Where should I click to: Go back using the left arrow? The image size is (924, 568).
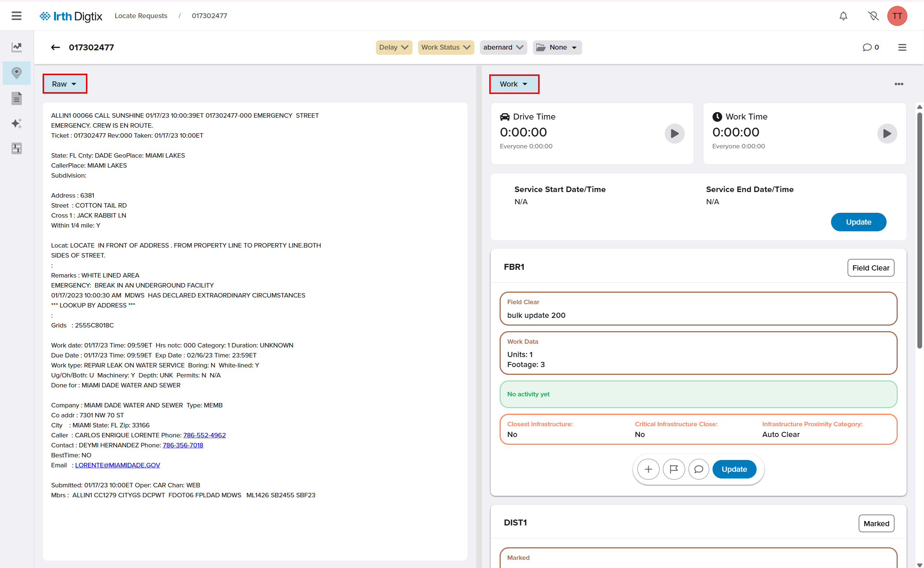(55, 47)
